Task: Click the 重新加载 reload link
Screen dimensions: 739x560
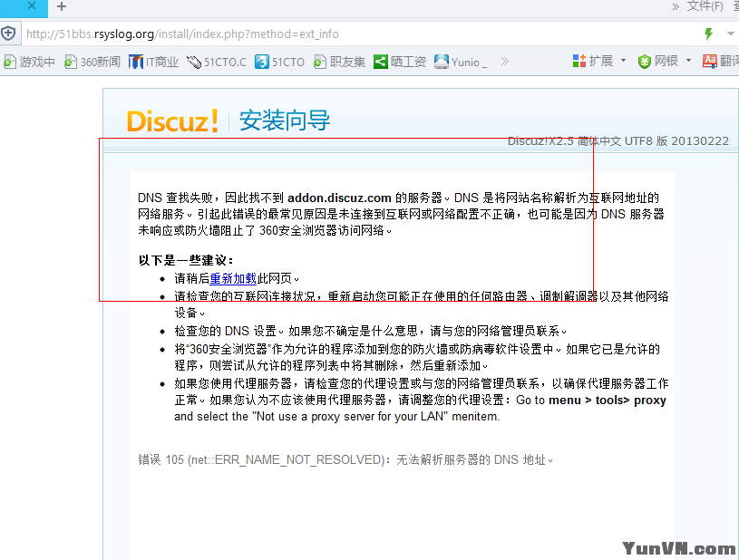Action: [233, 278]
